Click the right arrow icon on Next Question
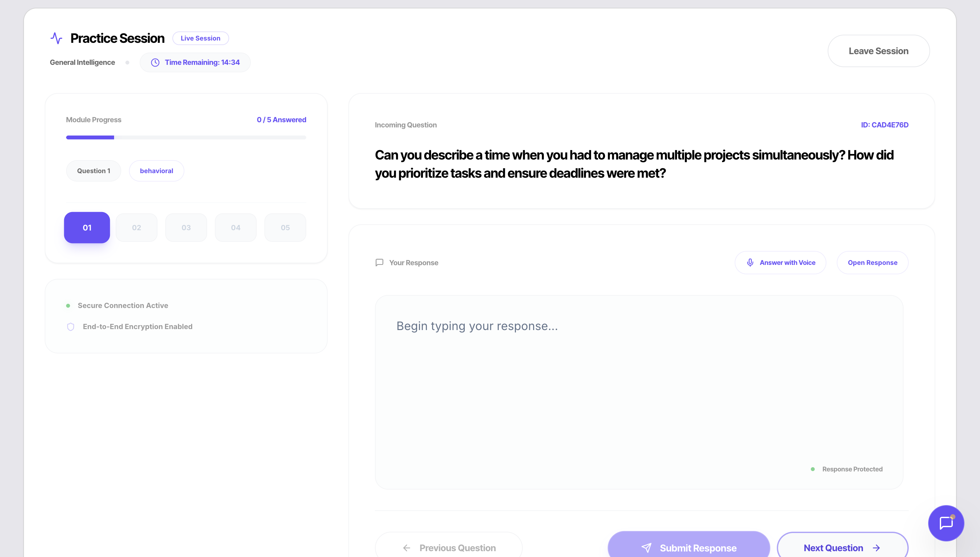This screenshot has height=557, width=980. (x=876, y=548)
